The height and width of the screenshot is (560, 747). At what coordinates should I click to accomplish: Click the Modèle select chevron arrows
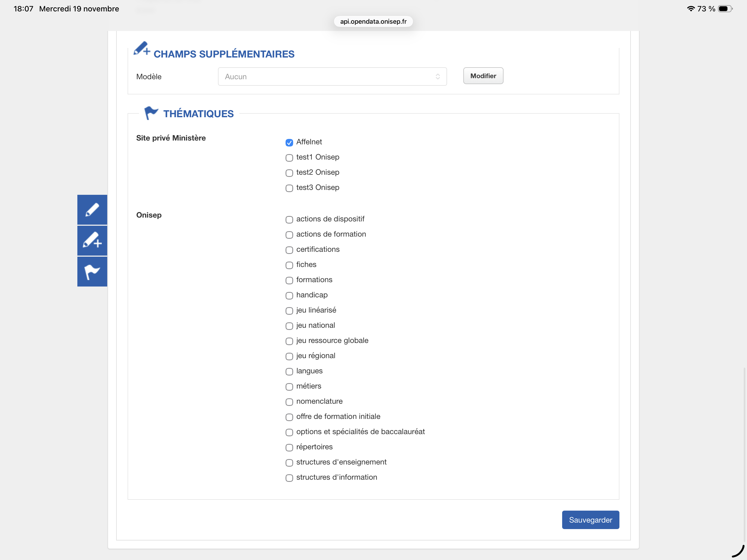(x=438, y=77)
